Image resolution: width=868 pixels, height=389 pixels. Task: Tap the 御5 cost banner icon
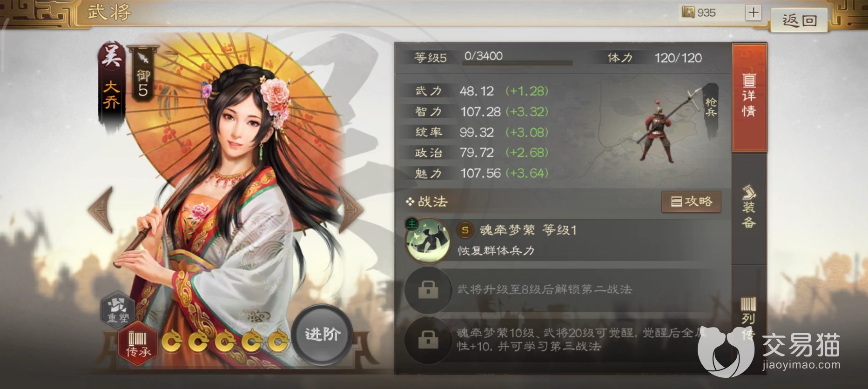142,73
